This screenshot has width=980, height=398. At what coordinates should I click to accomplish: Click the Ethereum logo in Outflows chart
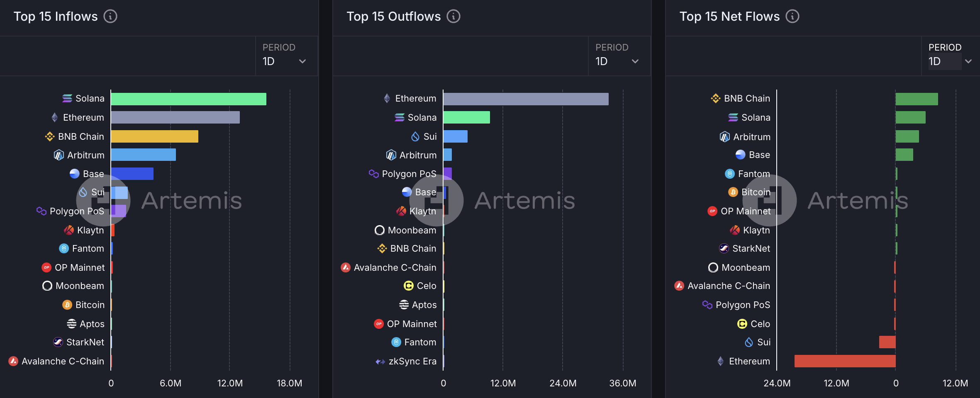[x=387, y=98]
